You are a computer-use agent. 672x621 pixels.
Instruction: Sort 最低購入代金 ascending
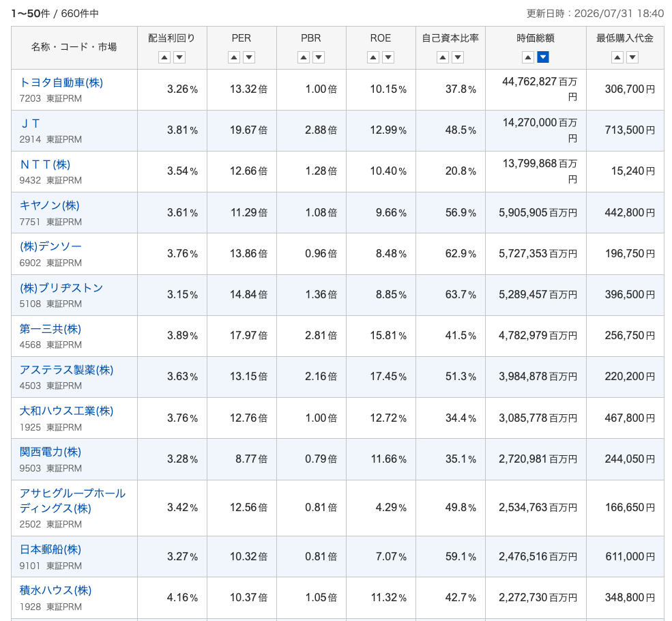[x=617, y=57]
